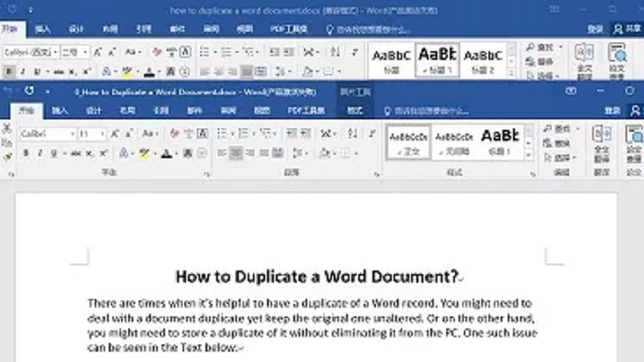Toggle Underline in front Word window
This screenshot has height=362, width=644.
pos(54,153)
